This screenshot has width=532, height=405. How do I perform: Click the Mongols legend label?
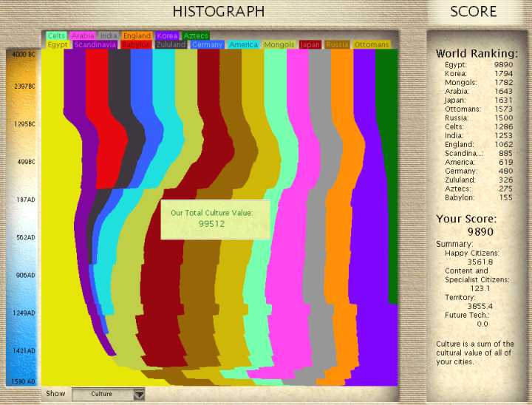[x=279, y=44]
